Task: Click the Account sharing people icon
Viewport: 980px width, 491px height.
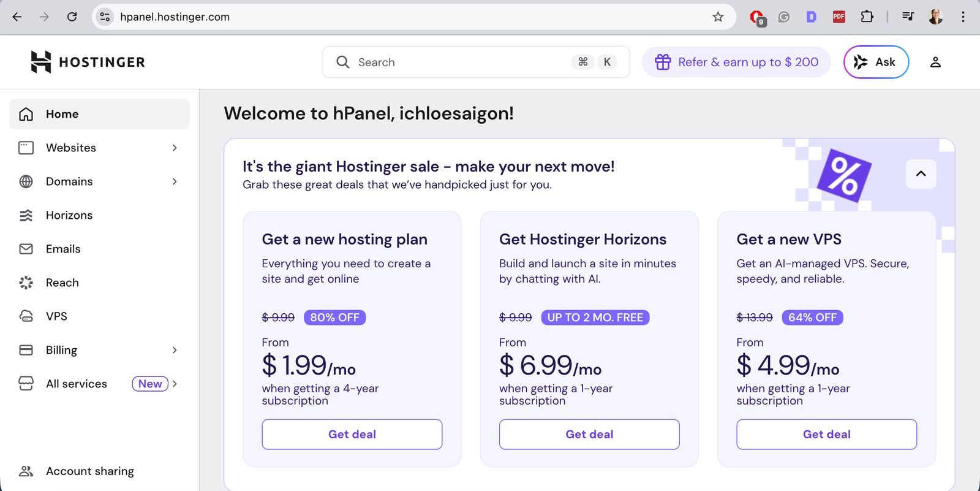Action: click(26, 471)
